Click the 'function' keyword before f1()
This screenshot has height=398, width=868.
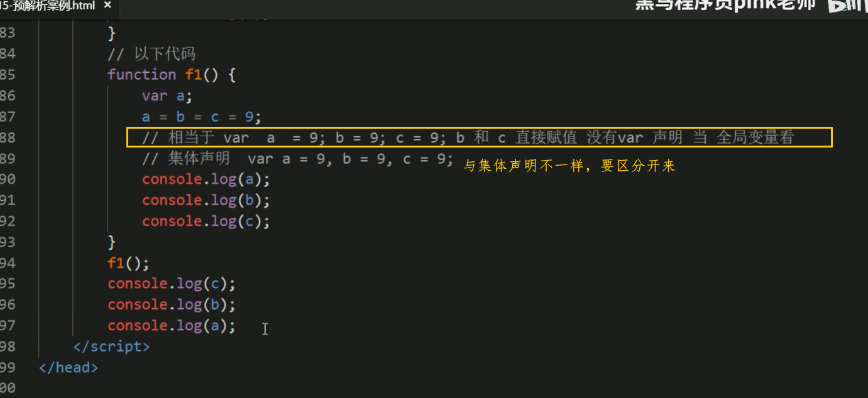(141, 74)
